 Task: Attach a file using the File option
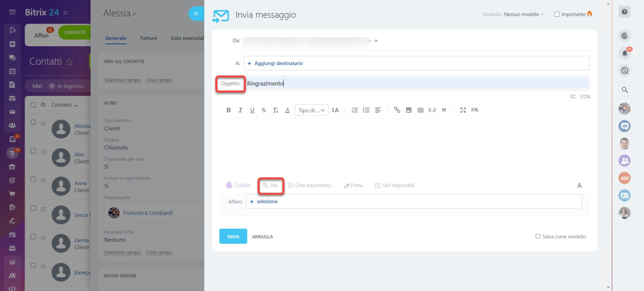point(271,185)
